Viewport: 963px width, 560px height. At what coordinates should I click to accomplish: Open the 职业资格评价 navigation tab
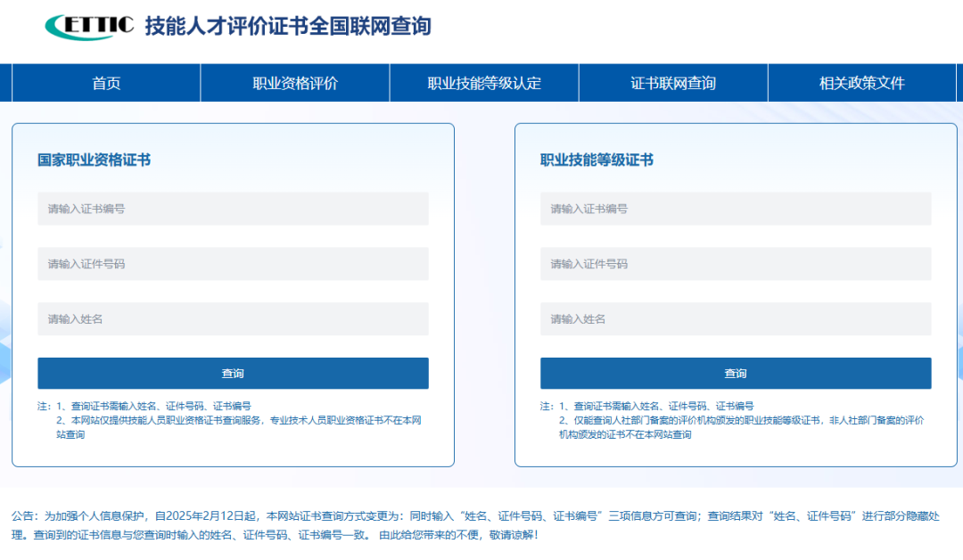[x=295, y=83]
